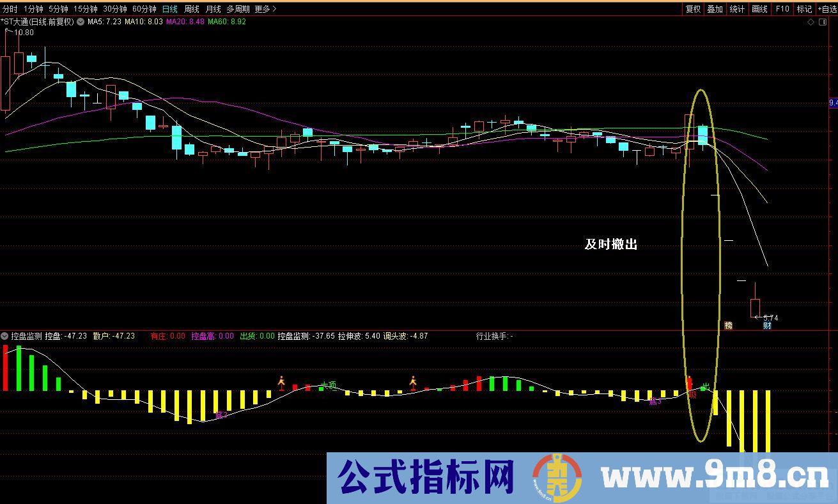Viewport: 838px width, 504px height.
Task: Click the *ST大通(日线.前复权) title
Action: [x=38, y=22]
